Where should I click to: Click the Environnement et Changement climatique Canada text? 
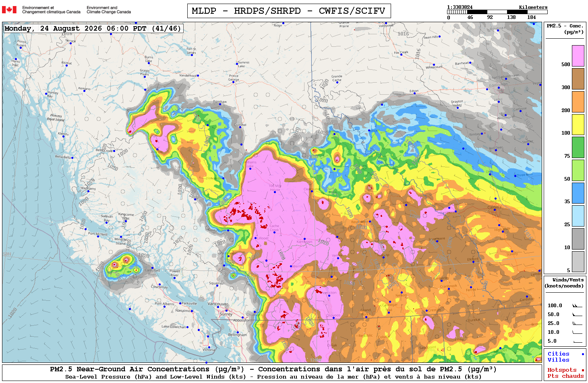51,10
